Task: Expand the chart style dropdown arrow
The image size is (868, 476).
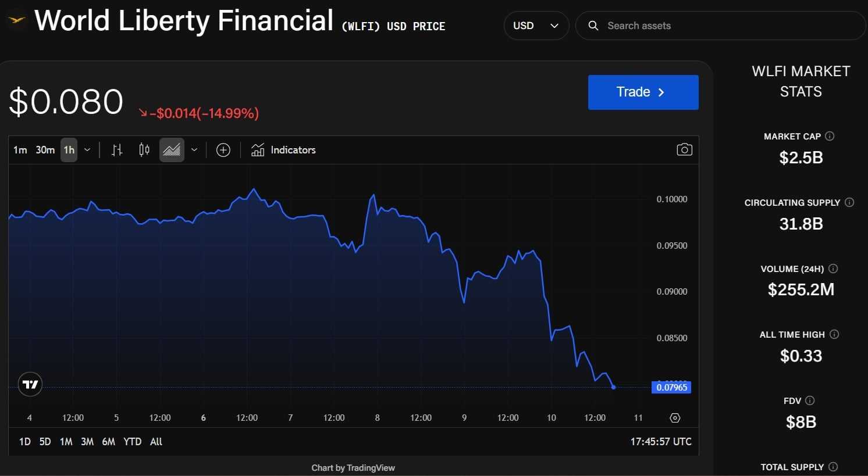Action: click(194, 150)
